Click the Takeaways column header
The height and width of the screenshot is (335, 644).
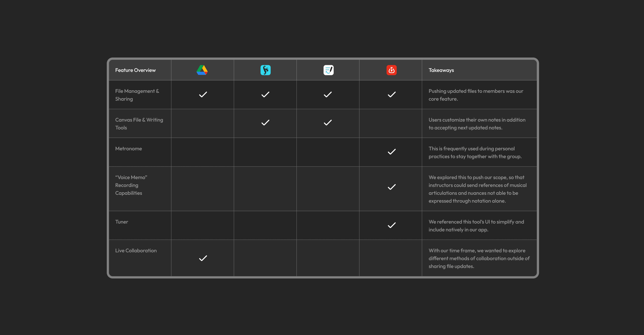coord(441,70)
